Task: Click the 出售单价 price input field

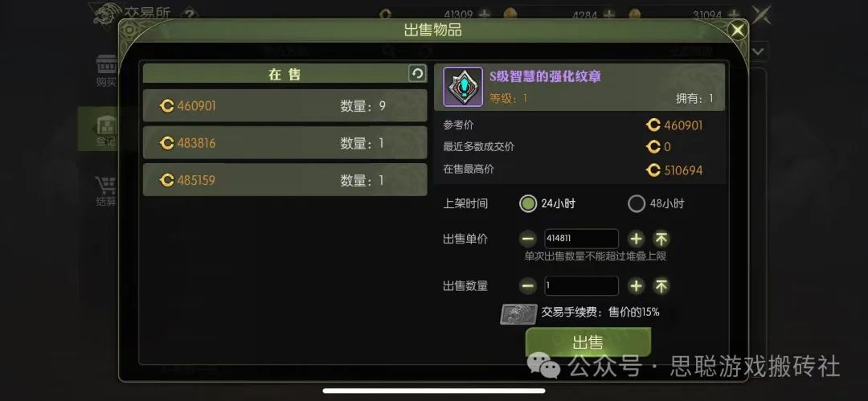Action: (x=582, y=239)
